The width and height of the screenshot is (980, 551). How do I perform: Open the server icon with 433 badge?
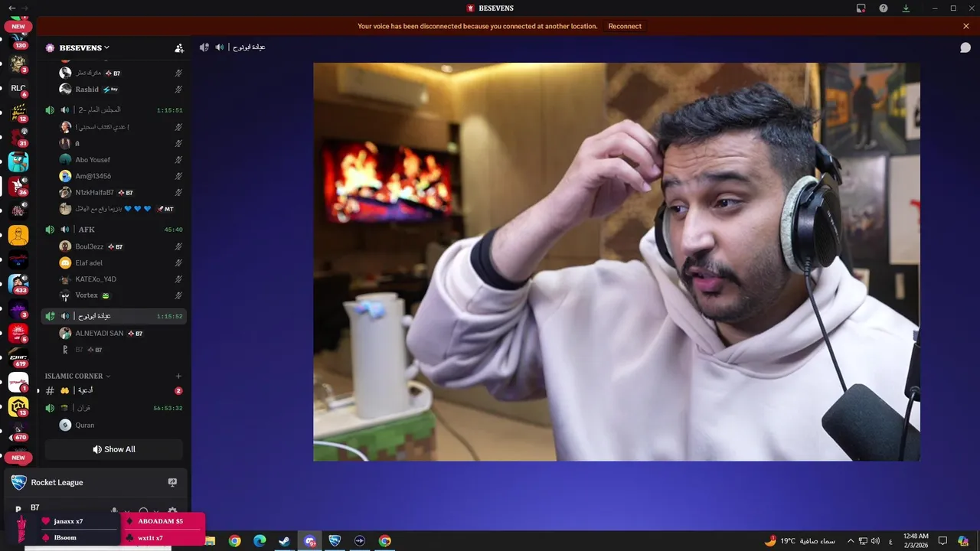[18, 284]
